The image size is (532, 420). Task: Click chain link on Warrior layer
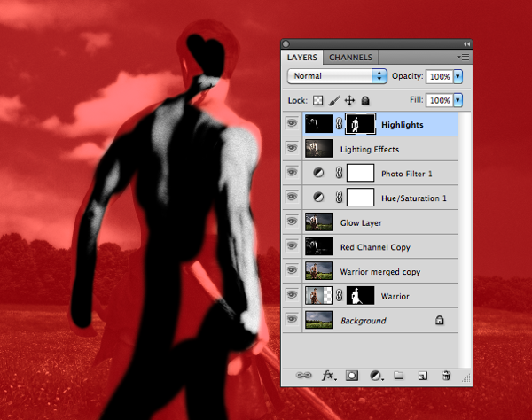tap(339, 296)
